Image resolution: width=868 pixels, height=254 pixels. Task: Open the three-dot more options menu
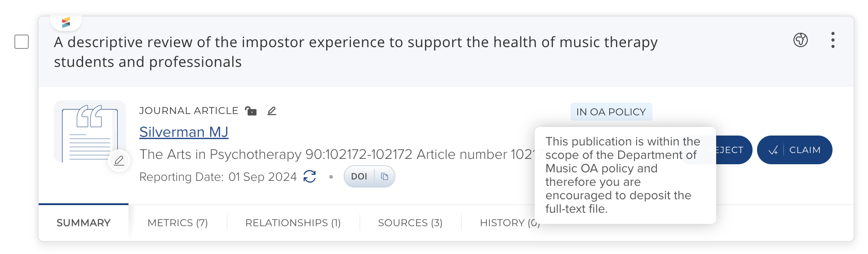833,40
